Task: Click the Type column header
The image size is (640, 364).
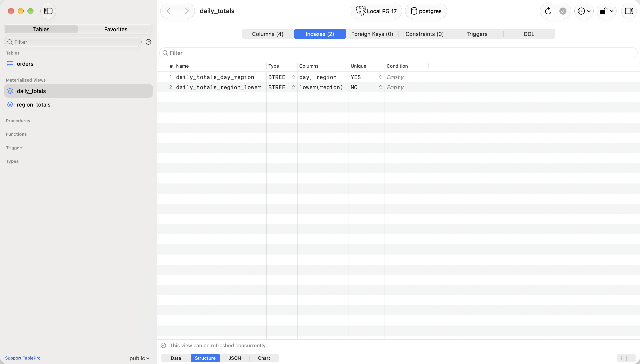Action: coord(282,66)
